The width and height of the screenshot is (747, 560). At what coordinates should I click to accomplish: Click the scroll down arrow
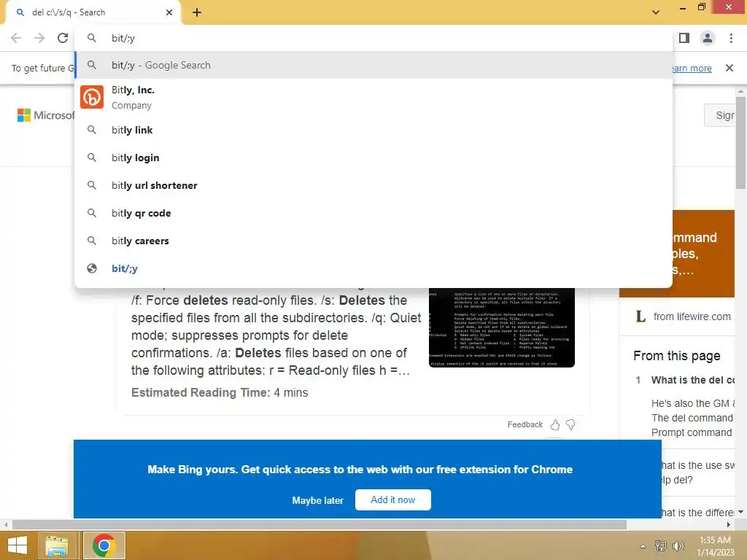pos(741,512)
